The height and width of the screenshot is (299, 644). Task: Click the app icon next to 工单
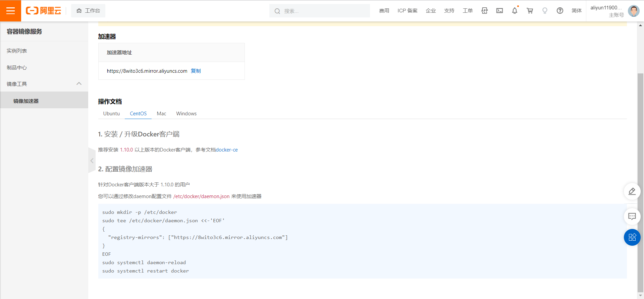(x=484, y=11)
